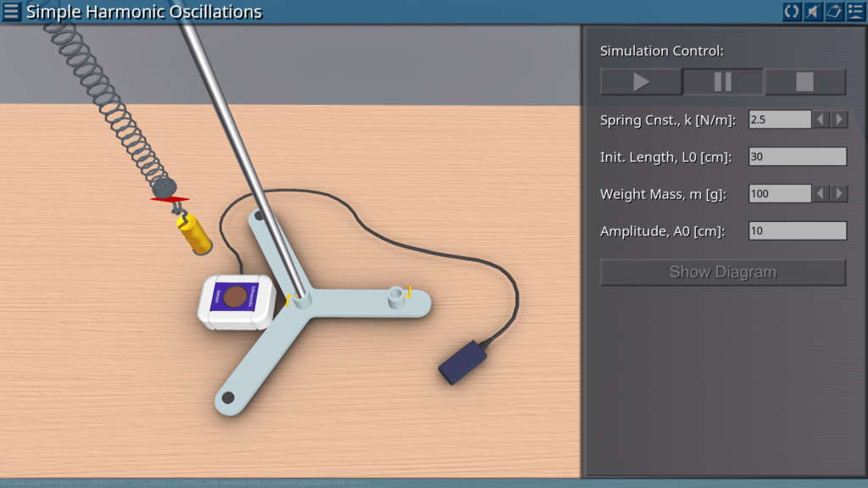
Task: Click the reset/refresh arrows icon
Action: pos(792,11)
